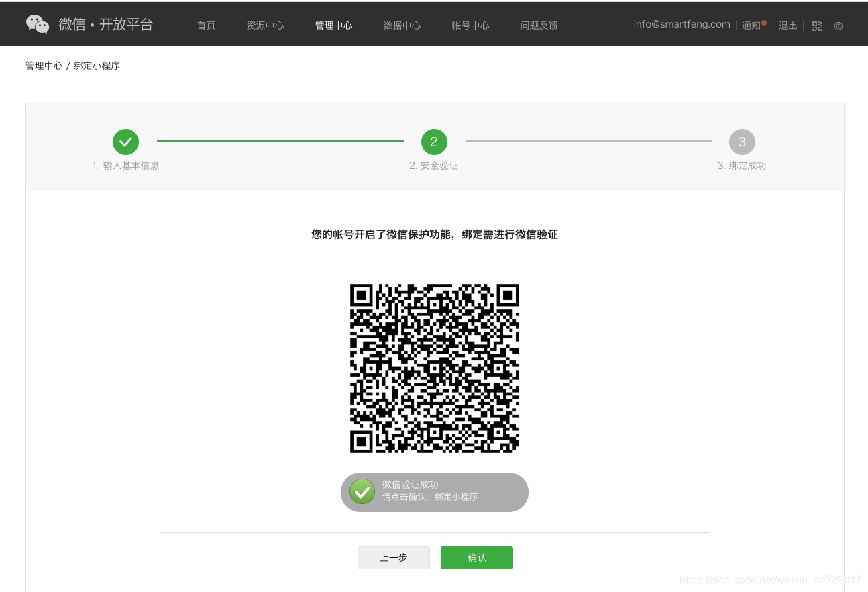Open 问题反馈 navigation item

(x=539, y=26)
